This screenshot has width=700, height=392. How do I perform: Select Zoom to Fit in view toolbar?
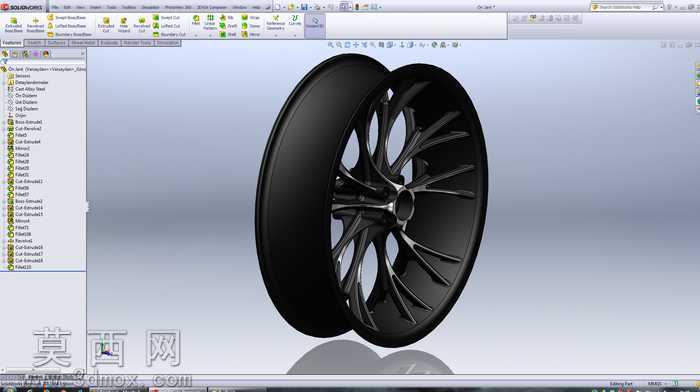[x=330, y=45]
